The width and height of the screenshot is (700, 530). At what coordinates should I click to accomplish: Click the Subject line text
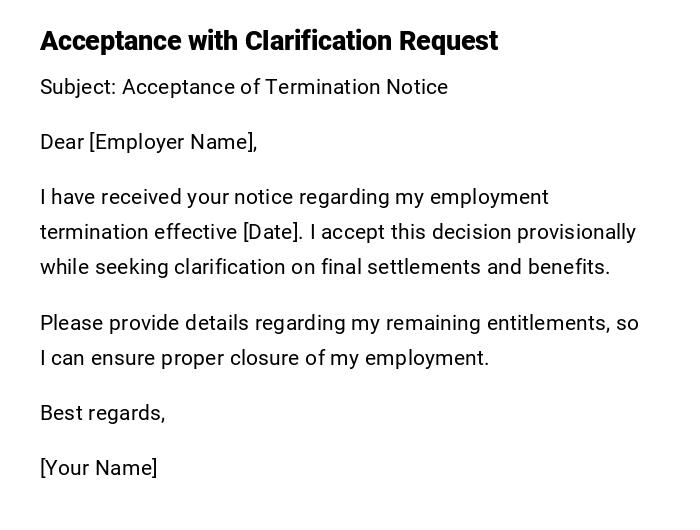coord(243,87)
